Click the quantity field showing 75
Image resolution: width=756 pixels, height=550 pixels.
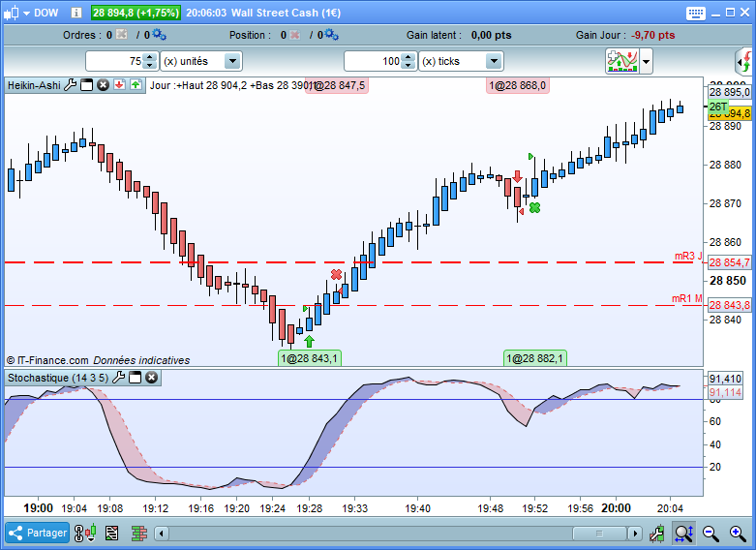pos(115,61)
